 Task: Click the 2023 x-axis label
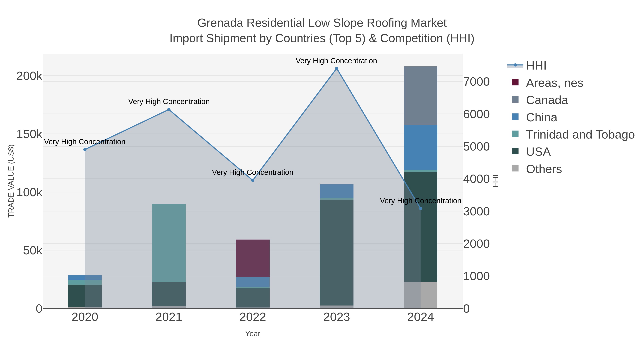337,317
